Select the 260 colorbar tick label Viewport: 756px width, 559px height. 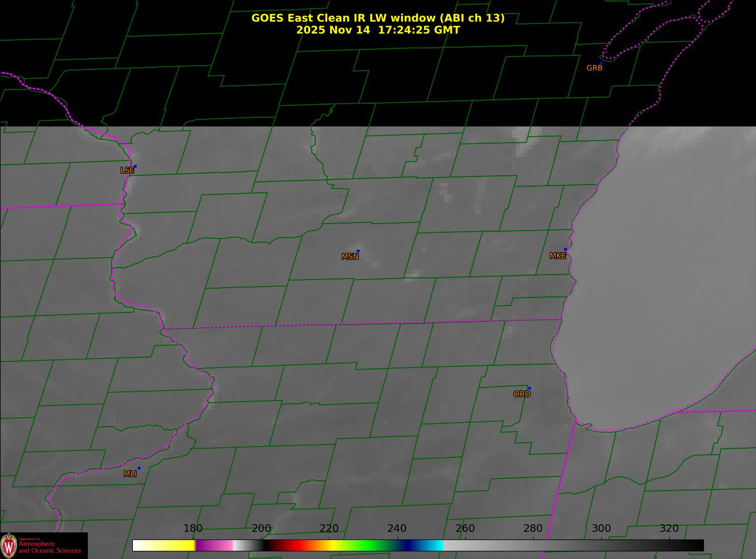pos(465,529)
